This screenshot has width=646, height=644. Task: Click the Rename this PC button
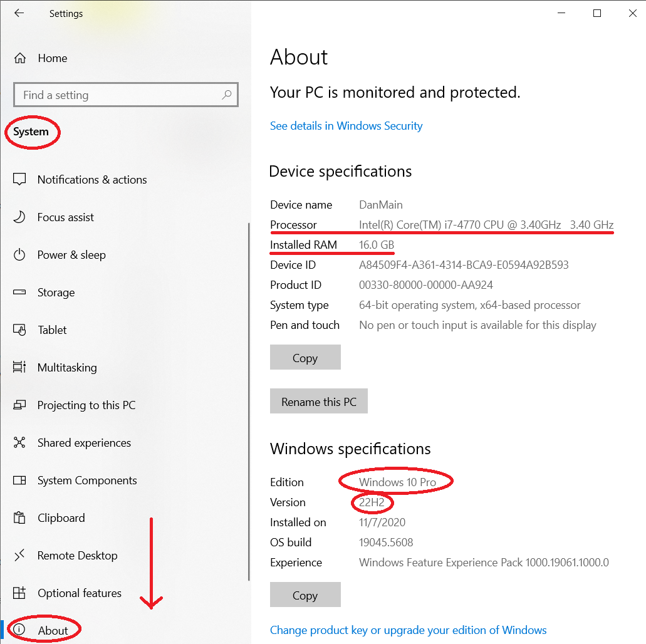tap(318, 402)
